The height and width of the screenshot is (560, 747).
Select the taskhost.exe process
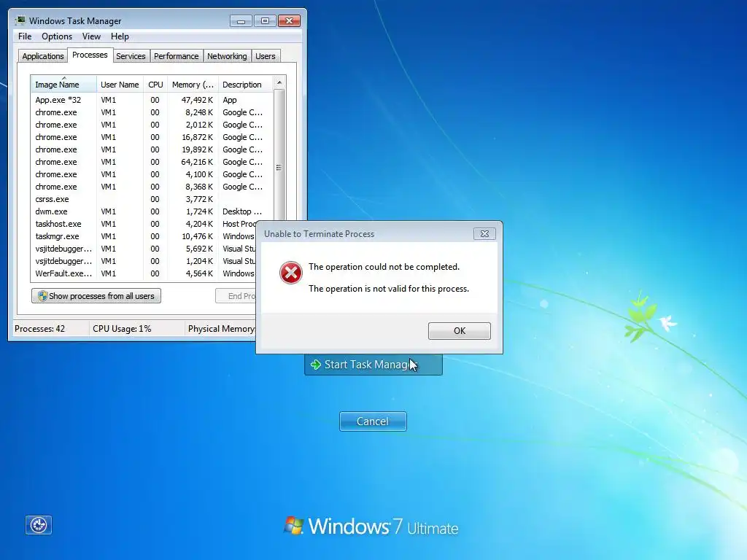(144, 224)
